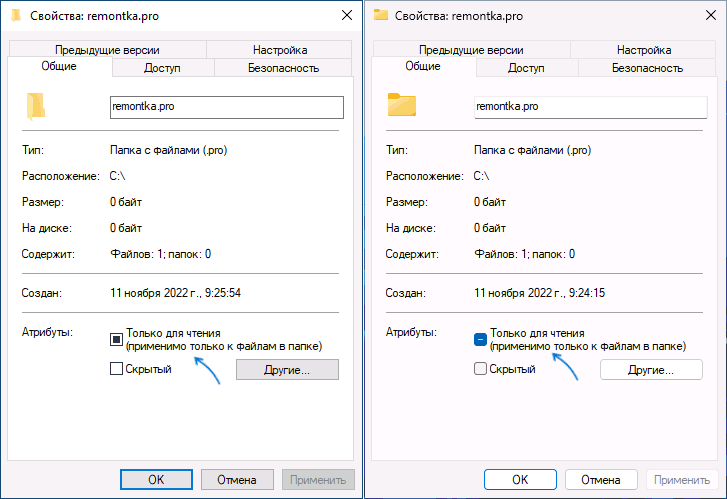727x499 pixels.
Task: Enable 'Скрытый' checkbox in left dialog
Action: click(116, 369)
